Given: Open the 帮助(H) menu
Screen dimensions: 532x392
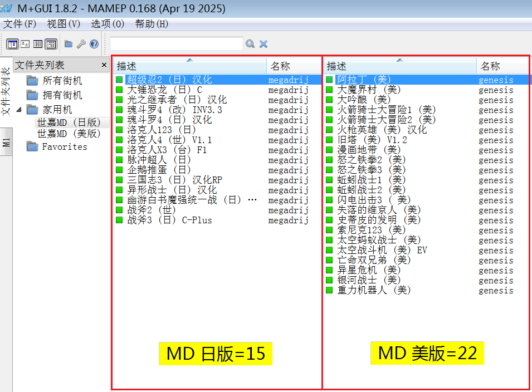Looking at the screenshot, I should point(152,24).
